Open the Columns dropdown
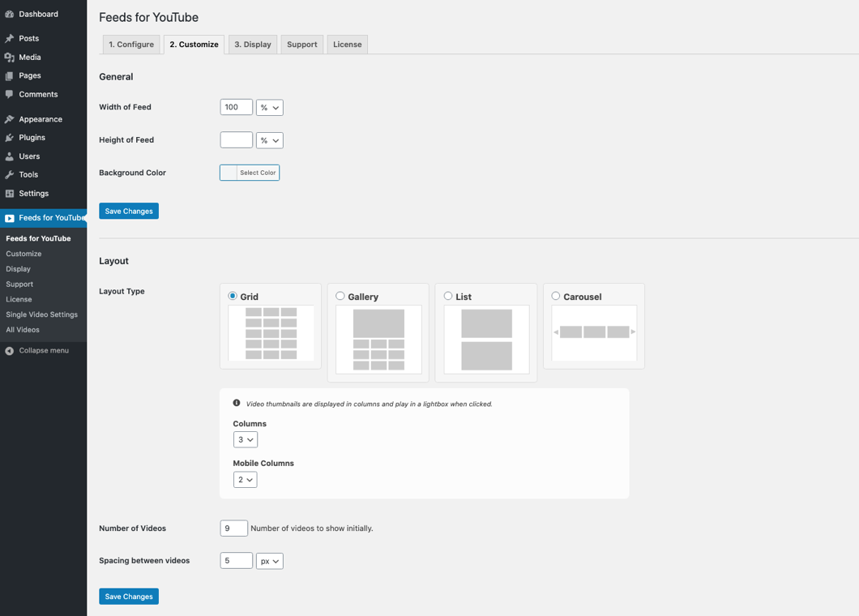This screenshot has width=859, height=616. point(245,439)
